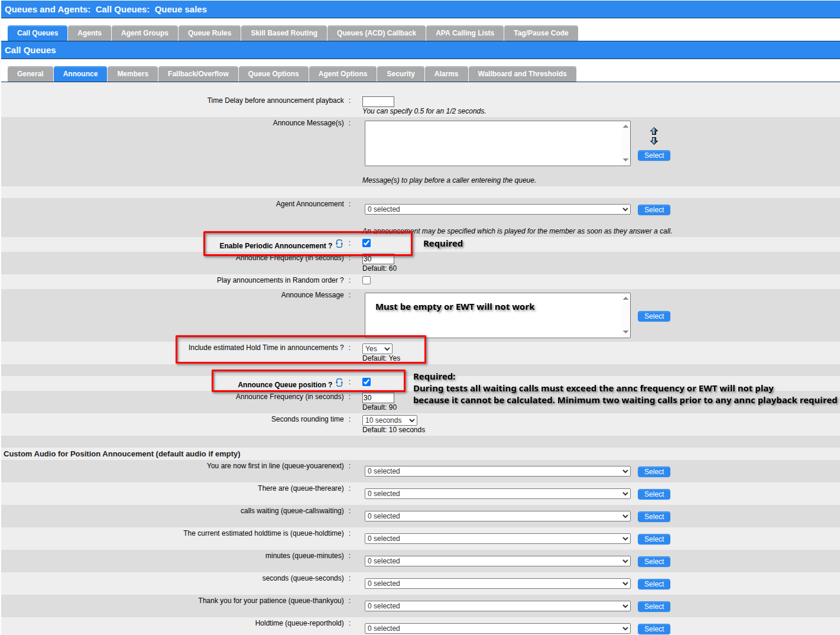Go to the Queue Options tab
This screenshot has height=635, width=840.
click(x=273, y=74)
